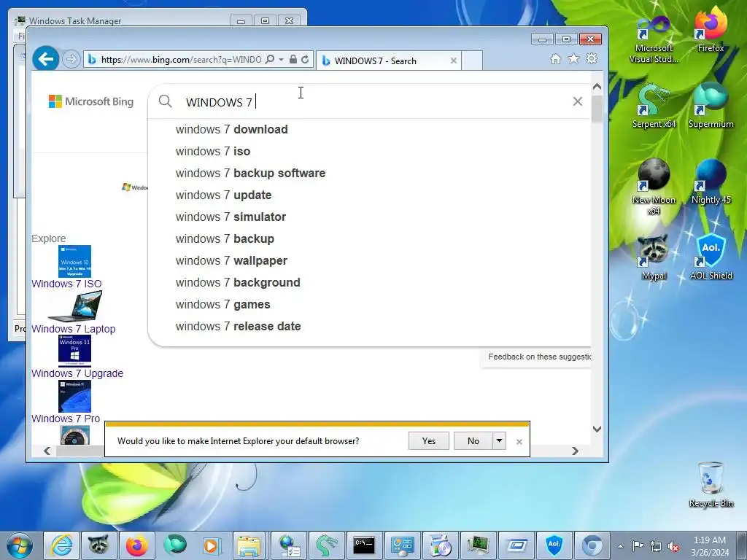Screen dimensions: 747x560
Task: Open the IE Home icon
Action: (x=555, y=59)
